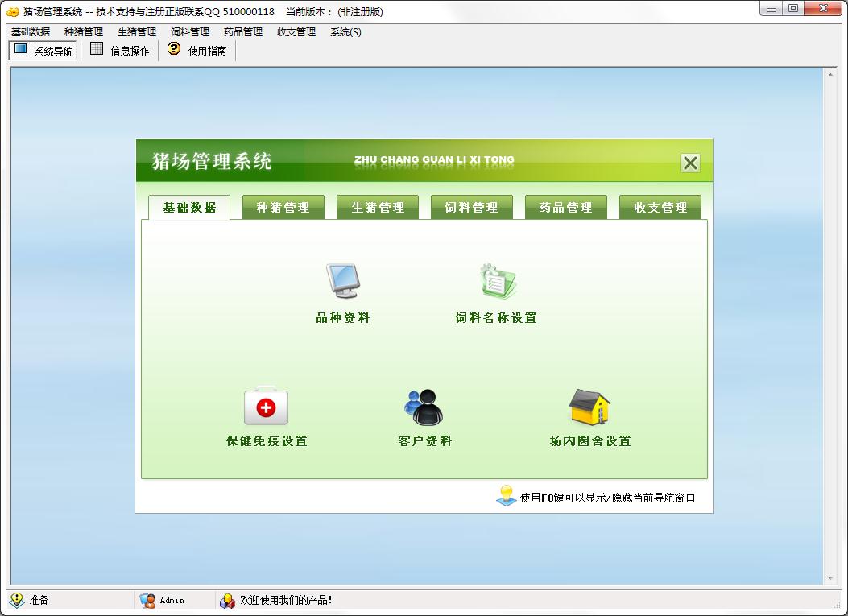The image size is (848, 616).
Task: Click the 客户资料 label
Action: (424, 441)
